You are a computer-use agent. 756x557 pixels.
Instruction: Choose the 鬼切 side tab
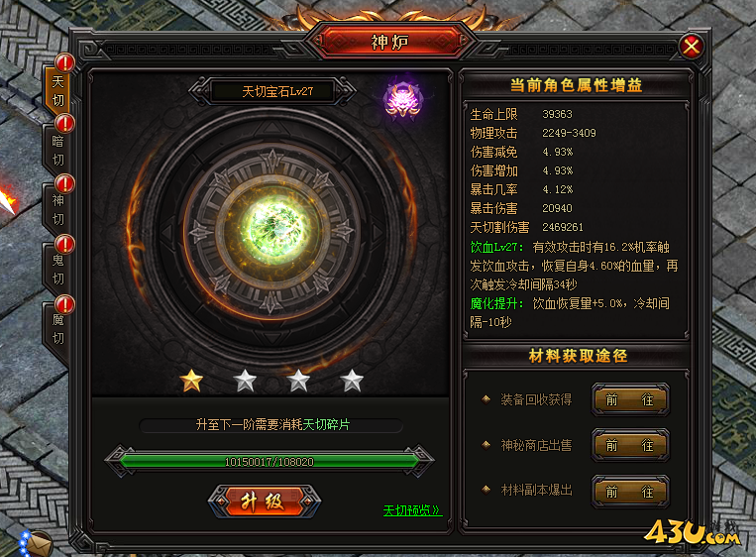57,270
